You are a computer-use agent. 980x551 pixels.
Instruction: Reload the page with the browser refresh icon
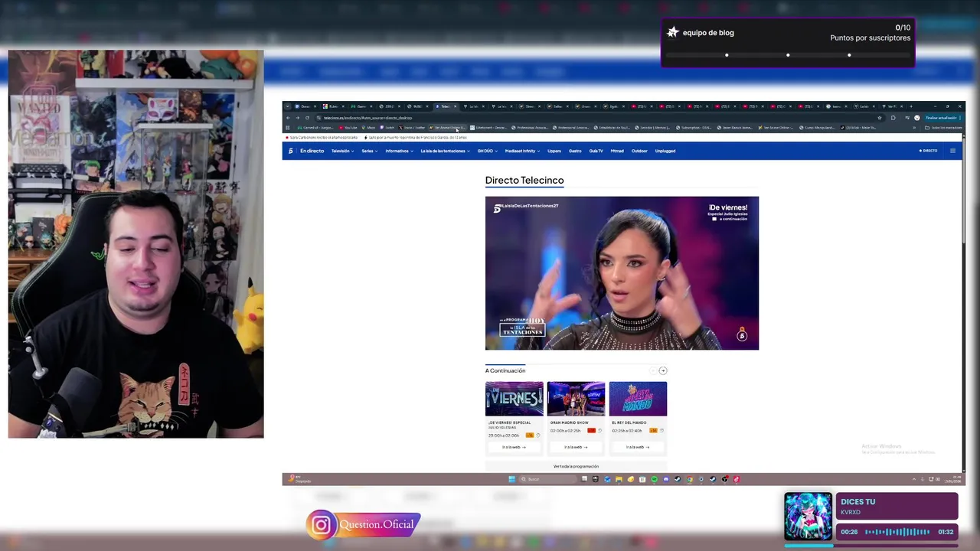[307, 118]
